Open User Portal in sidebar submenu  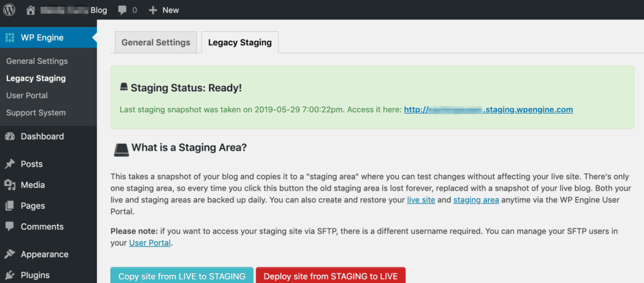point(26,96)
